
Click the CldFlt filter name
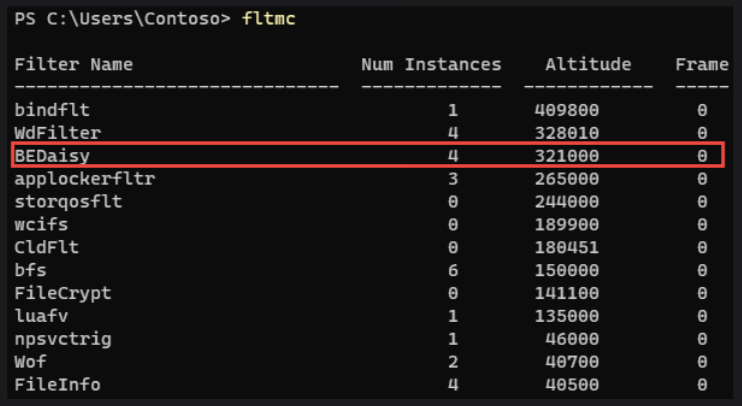[x=47, y=246]
